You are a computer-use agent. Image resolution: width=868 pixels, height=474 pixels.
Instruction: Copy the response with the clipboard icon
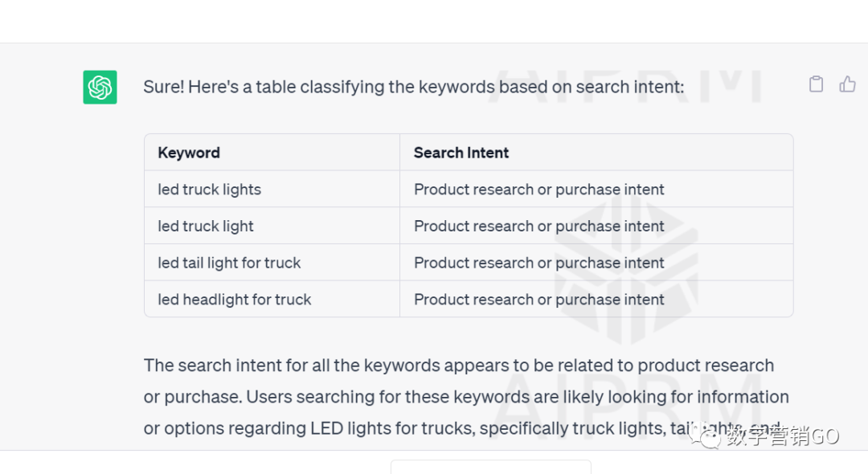pyautogui.click(x=816, y=84)
